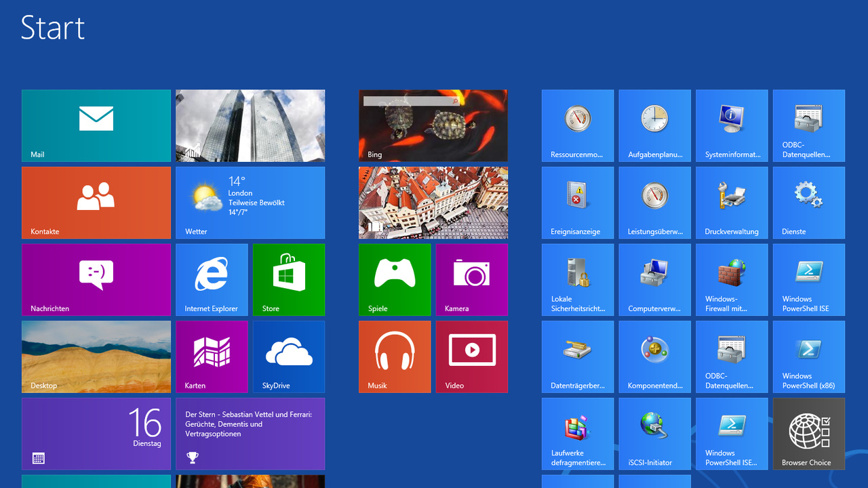Open the Ereignisanzeige tile
The height and width of the screenshot is (488, 868).
coord(578,203)
